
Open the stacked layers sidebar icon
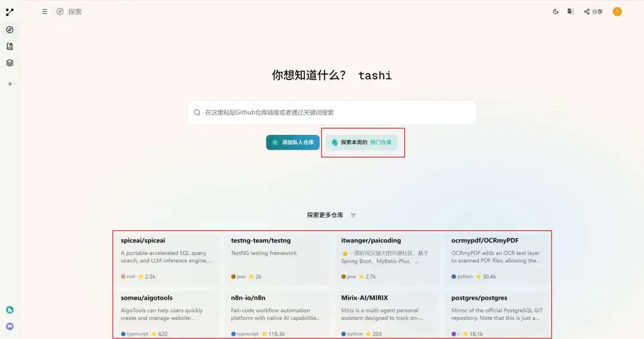click(10, 63)
